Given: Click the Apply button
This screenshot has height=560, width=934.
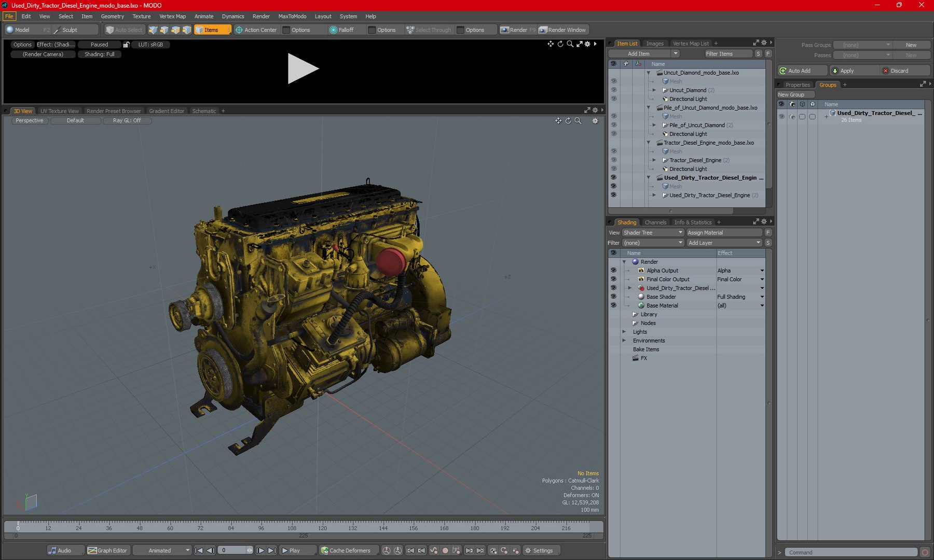Looking at the screenshot, I should pyautogui.click(x=854, y=71).
